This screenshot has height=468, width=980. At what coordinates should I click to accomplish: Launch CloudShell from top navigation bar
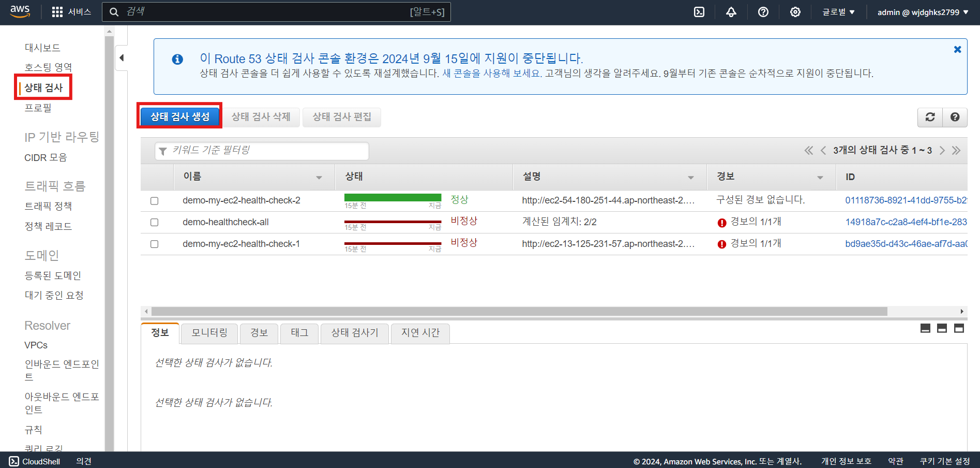[x=699, y=12]
